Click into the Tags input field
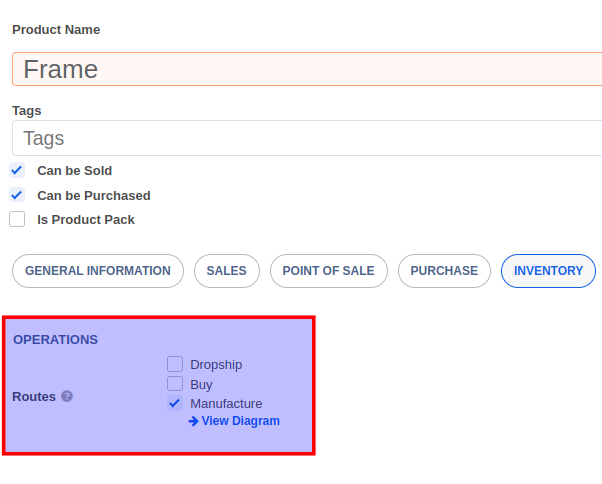 [307, 138]
